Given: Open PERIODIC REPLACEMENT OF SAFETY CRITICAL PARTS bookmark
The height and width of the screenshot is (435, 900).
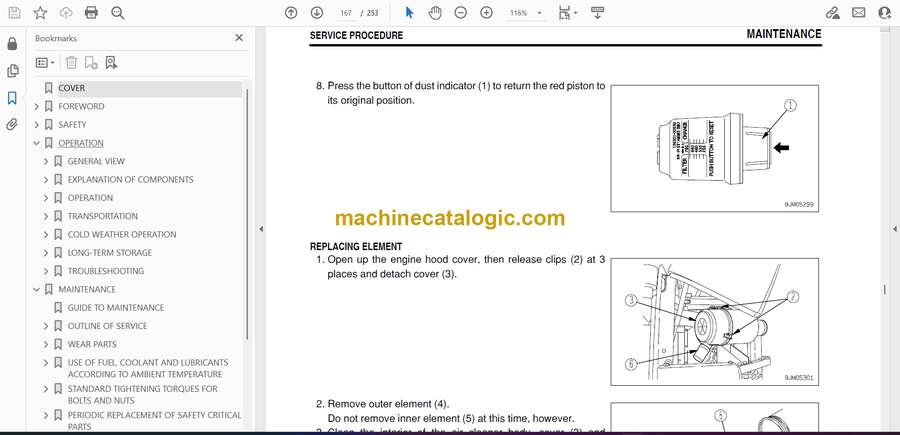Looking at the screenshot, I should (x=154, y=421).
